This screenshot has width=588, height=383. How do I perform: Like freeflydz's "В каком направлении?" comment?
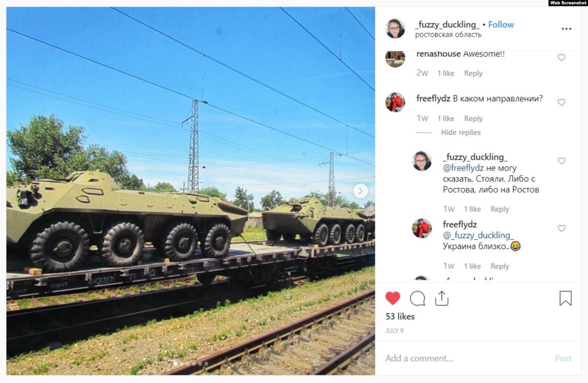(x=561, y=103)
